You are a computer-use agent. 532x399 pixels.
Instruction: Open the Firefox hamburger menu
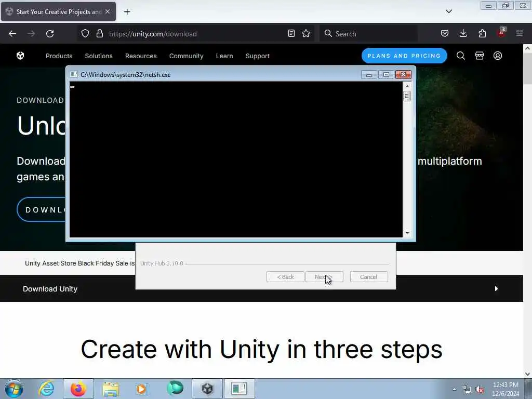[520, 33]
